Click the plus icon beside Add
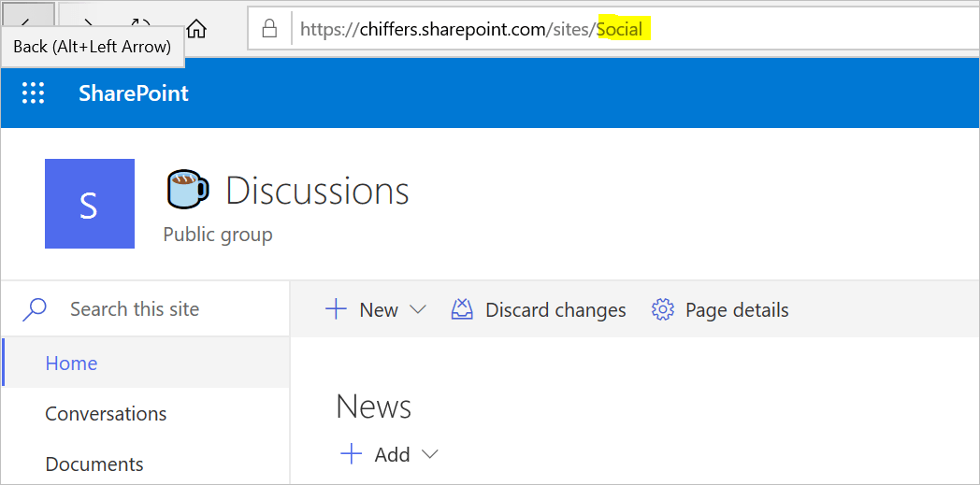 [352, 454]
